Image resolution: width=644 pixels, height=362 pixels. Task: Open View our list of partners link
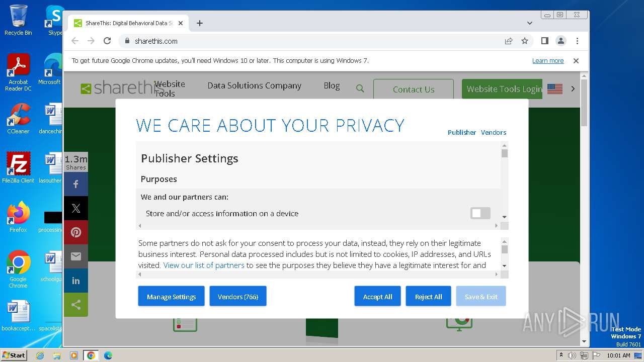coord(204,265)
